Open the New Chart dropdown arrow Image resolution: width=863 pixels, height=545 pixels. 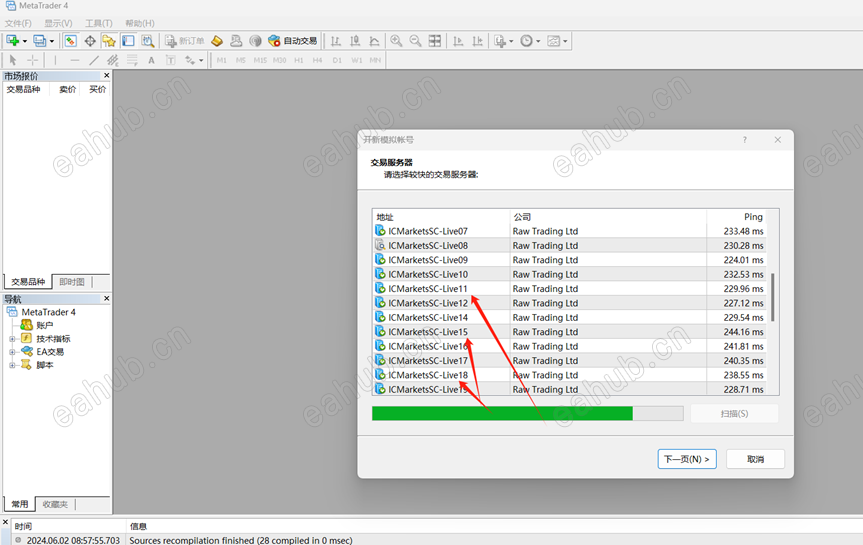pyautogui.click(x=25, y=41)
